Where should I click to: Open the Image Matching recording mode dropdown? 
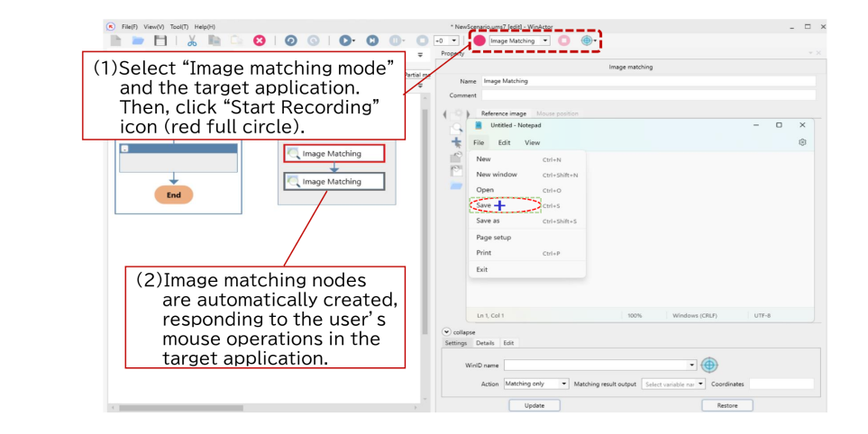tap(545, 41)
